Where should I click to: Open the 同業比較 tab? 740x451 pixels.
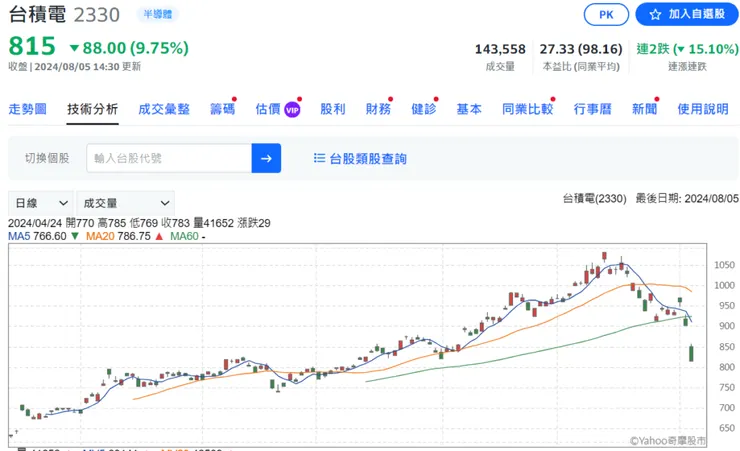(x=527, y=109)
